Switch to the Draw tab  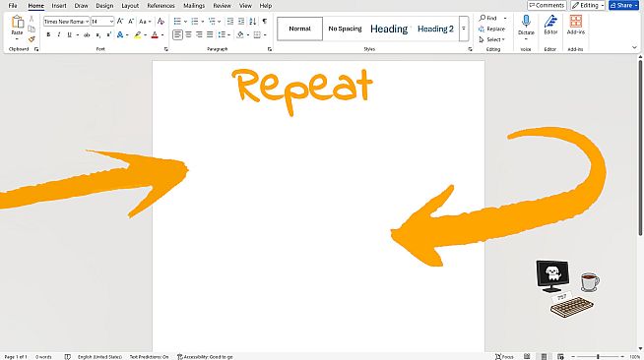pyautogui.click(x=81, y=6)
